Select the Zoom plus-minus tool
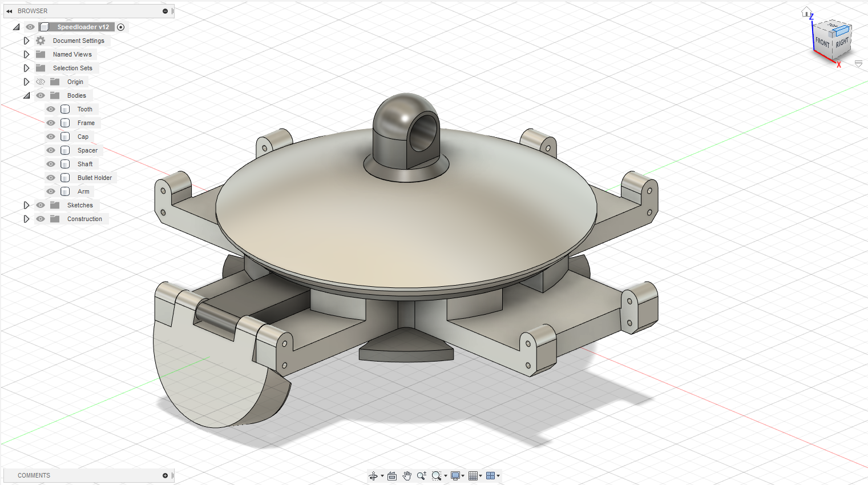 pyautogui.click(x=422, y=476)
